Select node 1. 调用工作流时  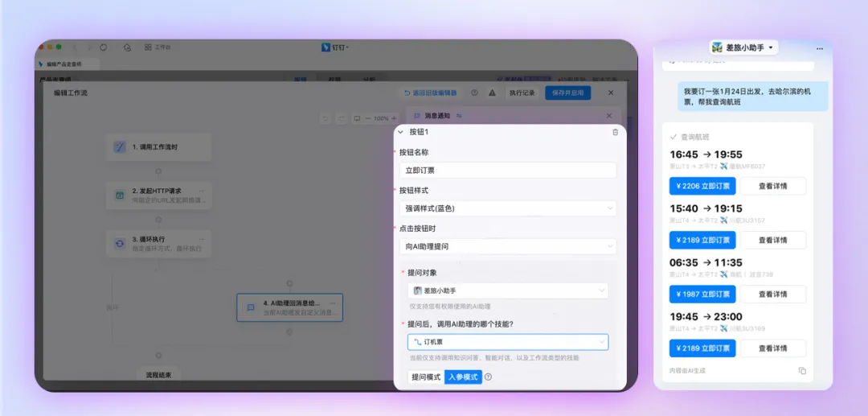click(159, 147)
